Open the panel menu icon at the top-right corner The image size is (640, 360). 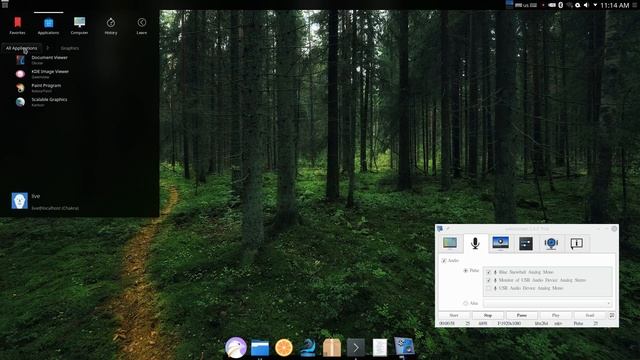point(635,5)
